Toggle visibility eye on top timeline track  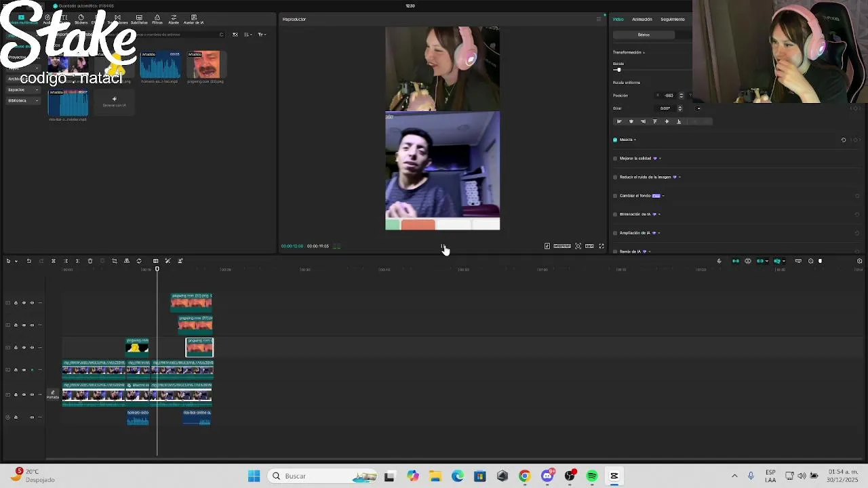[x=24, y=303]
